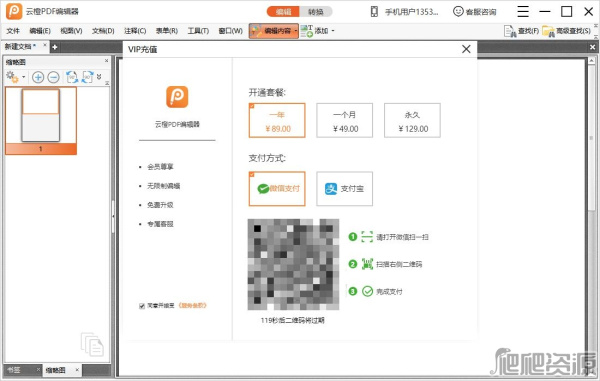Close the 缩略图 panel header
Screen dimensions: 600x381
click(x=106, y=60)
